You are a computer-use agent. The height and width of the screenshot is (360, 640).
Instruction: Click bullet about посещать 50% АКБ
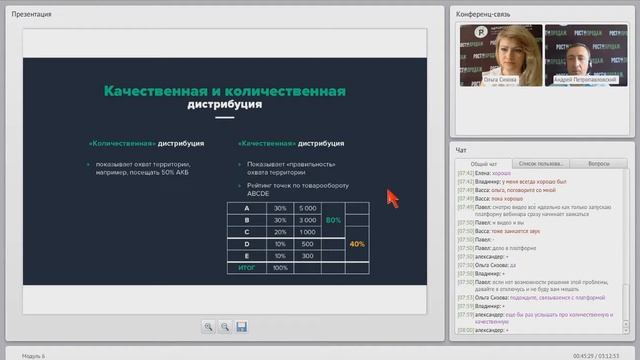[x=143, y=168]
